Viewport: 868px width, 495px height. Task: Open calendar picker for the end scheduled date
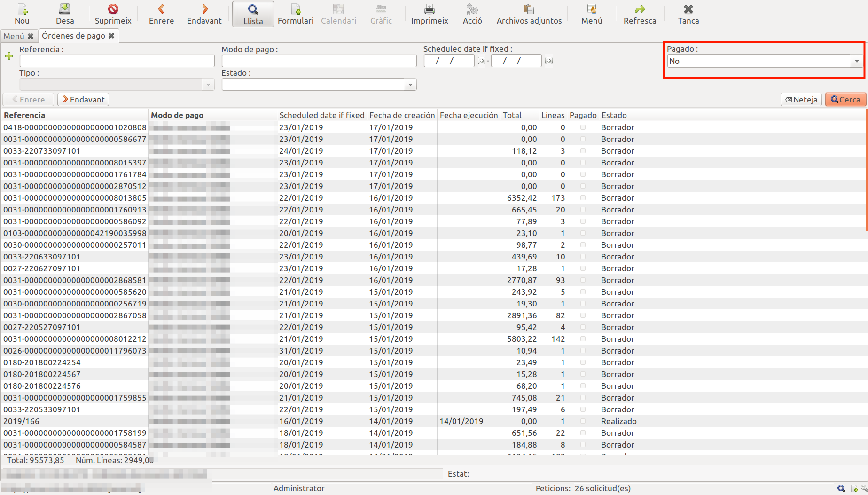point(548,61)
